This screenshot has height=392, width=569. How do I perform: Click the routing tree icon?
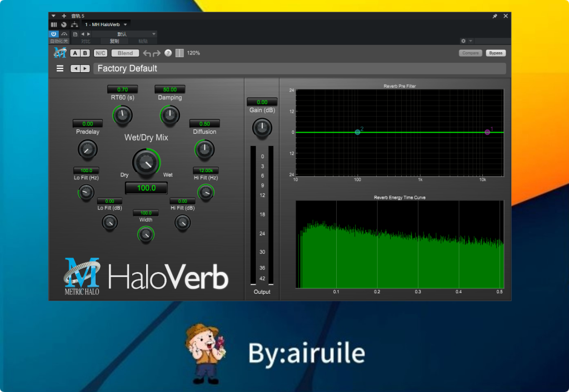click(x=74, y=24)
